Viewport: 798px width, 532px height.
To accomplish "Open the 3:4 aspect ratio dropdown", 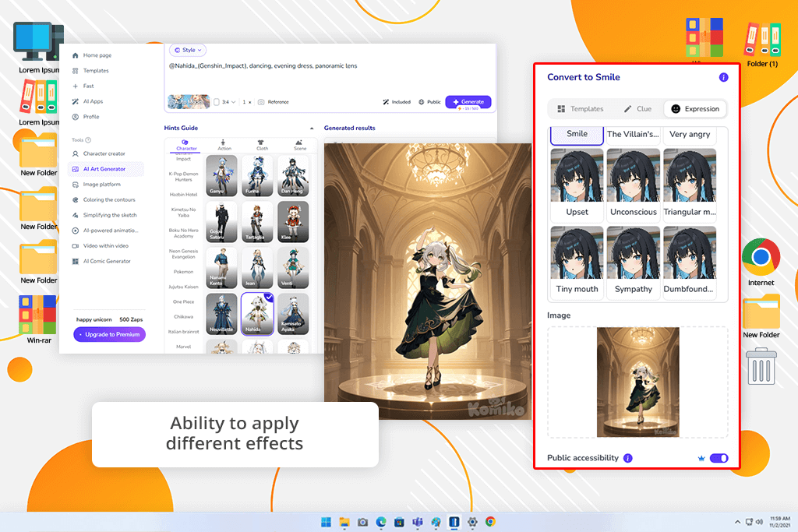I will (224, 102).
